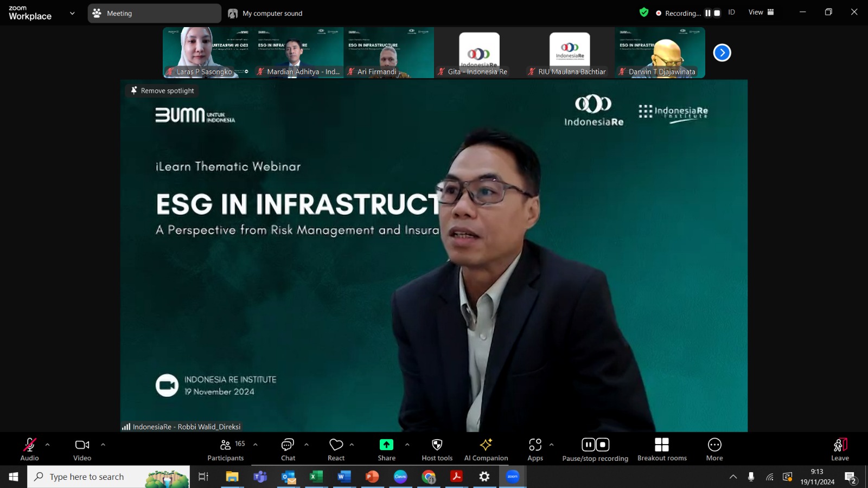Select the Meeting tab
Screen dimensions: 868x488
pyautogui.click(x=155, y=13)
